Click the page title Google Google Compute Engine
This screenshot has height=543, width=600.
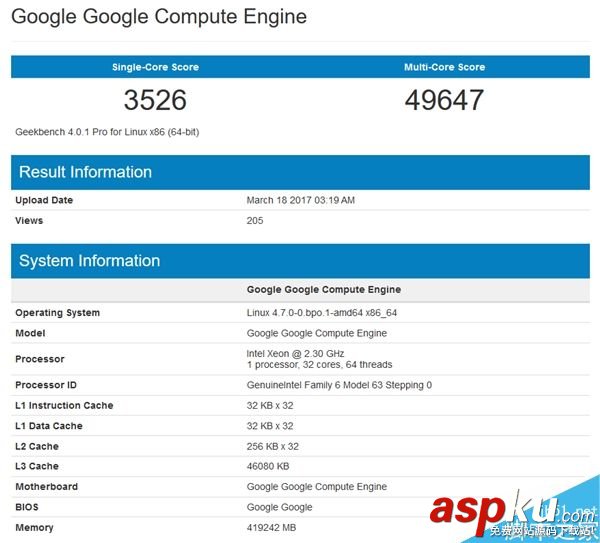point(158,17)
